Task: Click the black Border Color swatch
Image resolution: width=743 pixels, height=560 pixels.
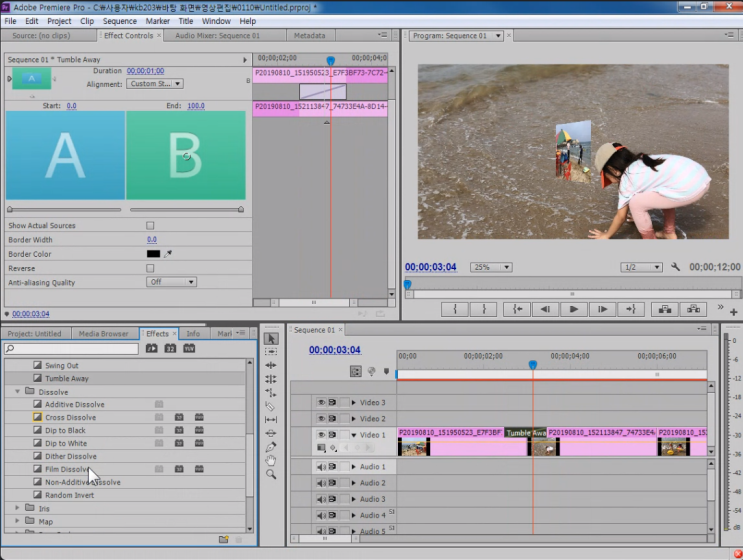Action: [153, 254]
